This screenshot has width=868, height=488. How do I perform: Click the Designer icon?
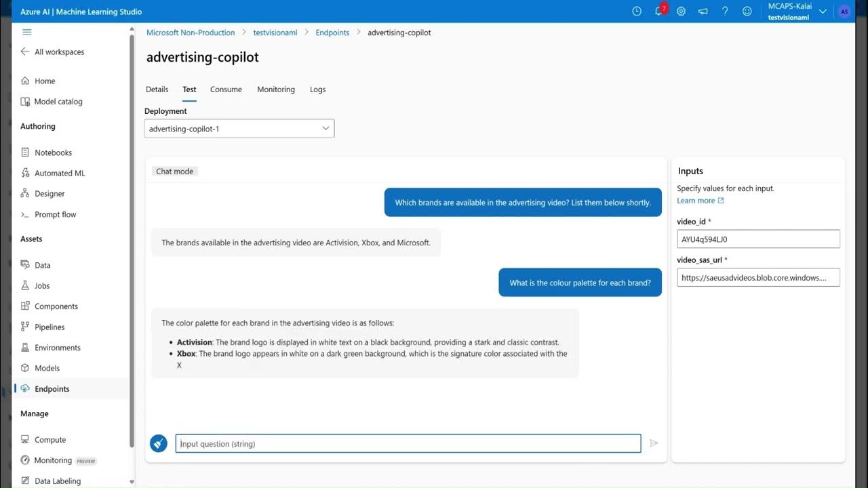pos(25,194)
